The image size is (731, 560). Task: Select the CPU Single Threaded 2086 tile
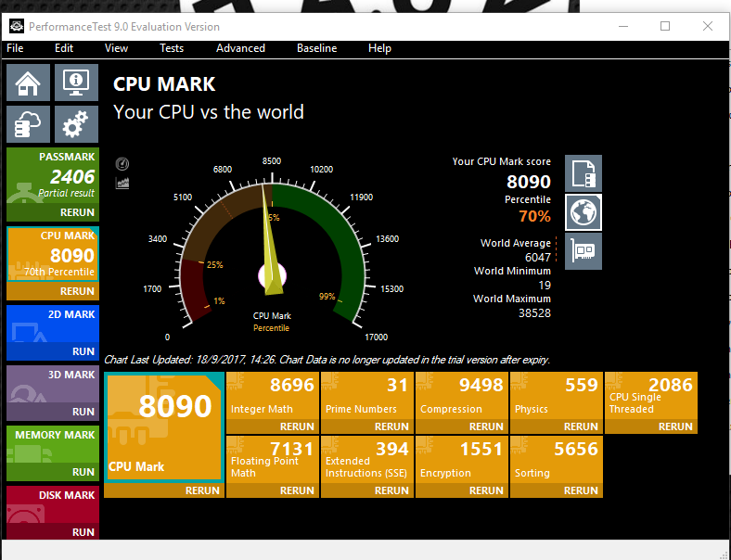coord(651,396)
